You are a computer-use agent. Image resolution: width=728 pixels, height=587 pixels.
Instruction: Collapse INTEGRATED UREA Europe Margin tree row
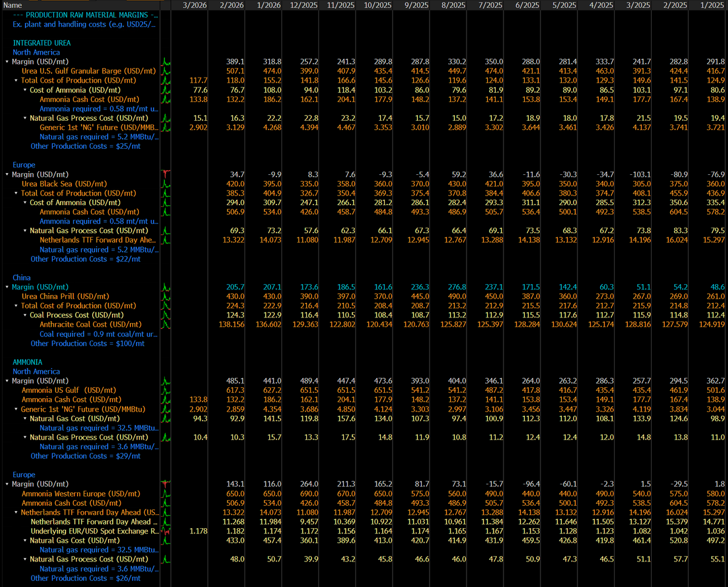click(x=7, y=174)
